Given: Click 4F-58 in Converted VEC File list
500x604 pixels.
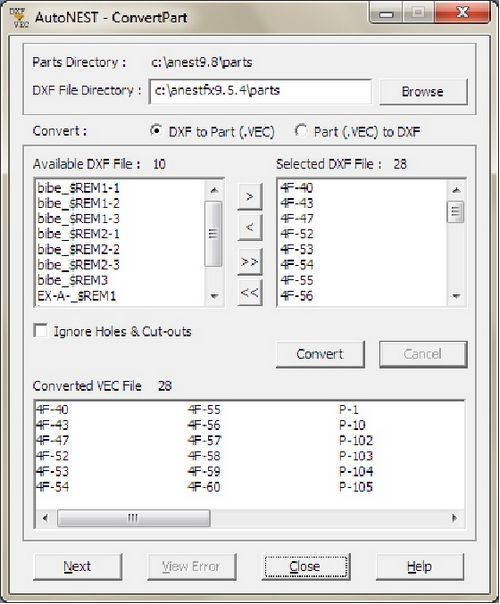Looking at the screenshot, I should (205, 456).
